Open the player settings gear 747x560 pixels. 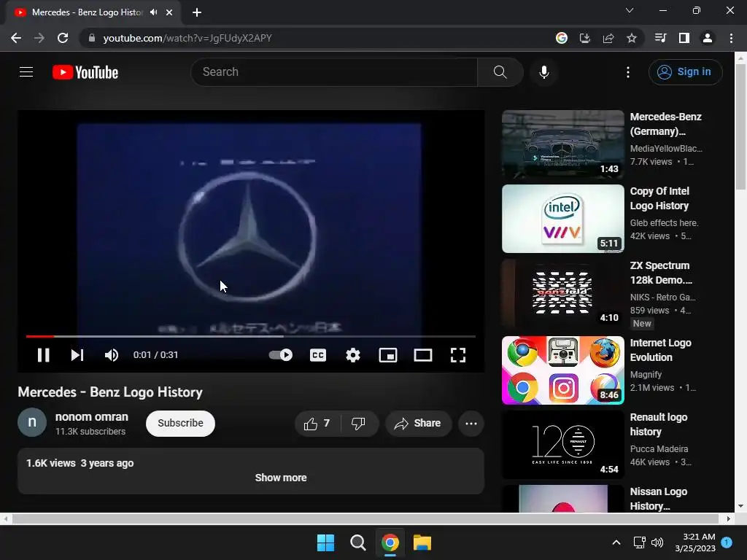point(353,355)
